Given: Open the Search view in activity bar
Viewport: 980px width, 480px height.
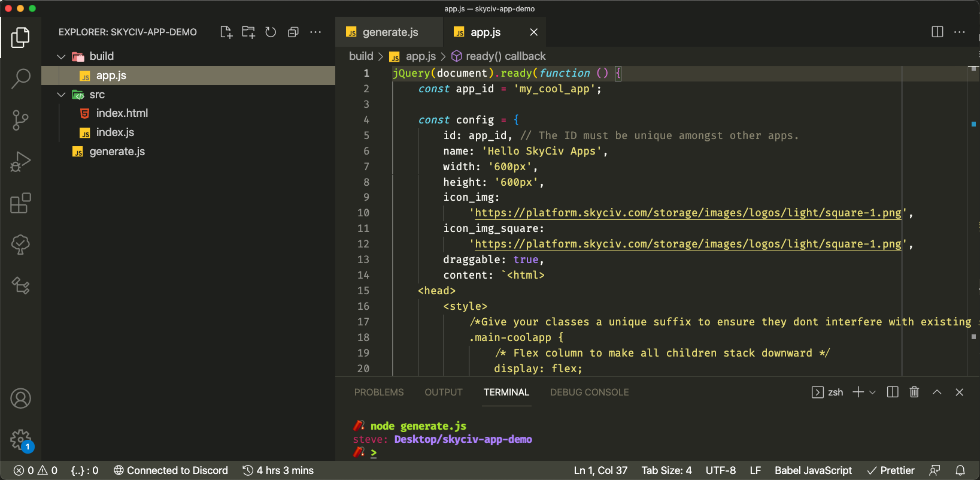Looking at the screenshot, I should (x=20, y=79).
